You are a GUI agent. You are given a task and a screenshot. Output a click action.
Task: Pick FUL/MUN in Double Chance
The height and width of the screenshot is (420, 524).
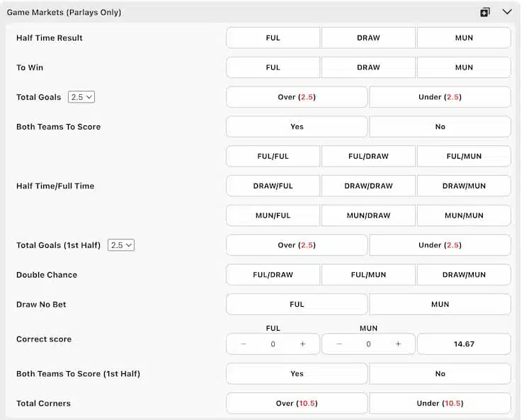click(368, 275)
